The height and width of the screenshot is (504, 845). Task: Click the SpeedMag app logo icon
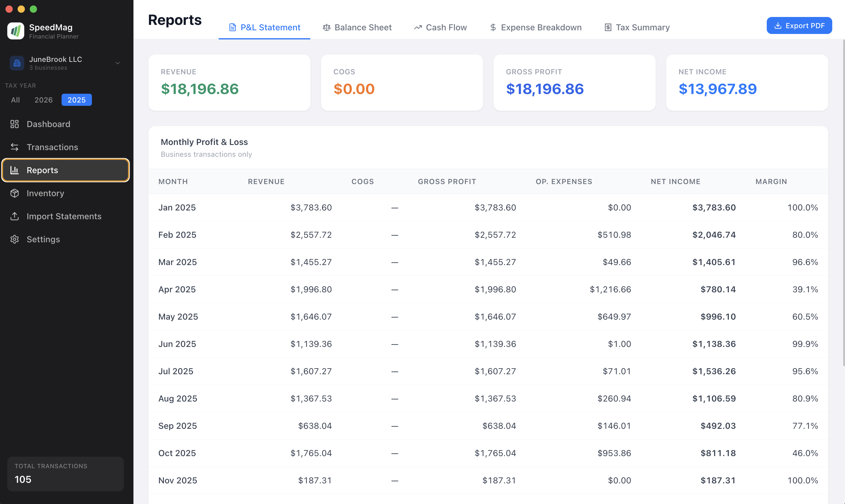pos(16,31)
